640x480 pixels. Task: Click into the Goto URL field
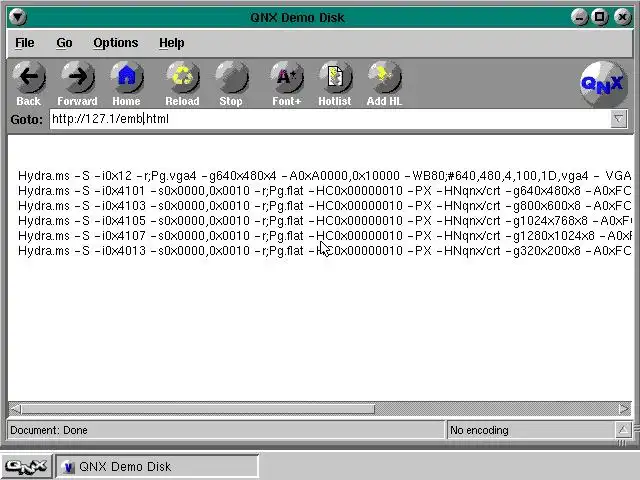pyautogui.click(x=330, y=119)
